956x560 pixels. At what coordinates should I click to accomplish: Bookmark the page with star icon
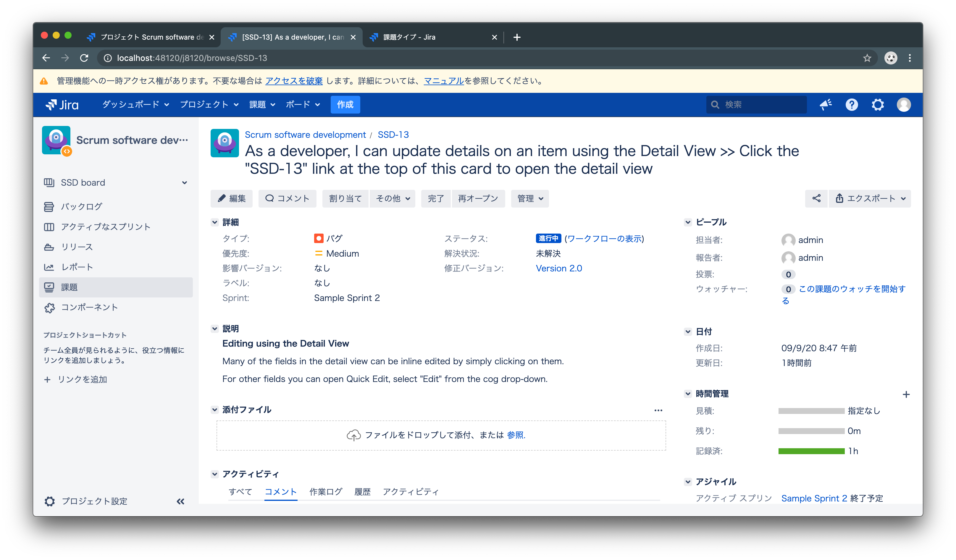coord(867,58)
